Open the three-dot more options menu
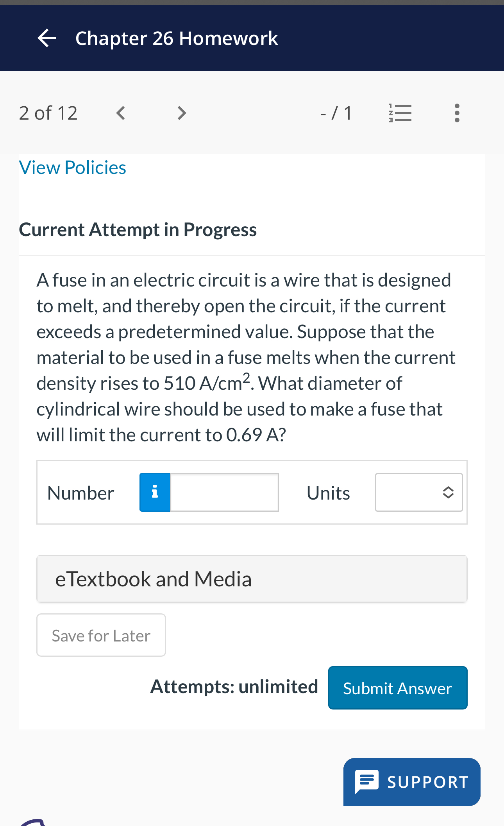Viewport: 504px width, 826px height. pos(457,113)
